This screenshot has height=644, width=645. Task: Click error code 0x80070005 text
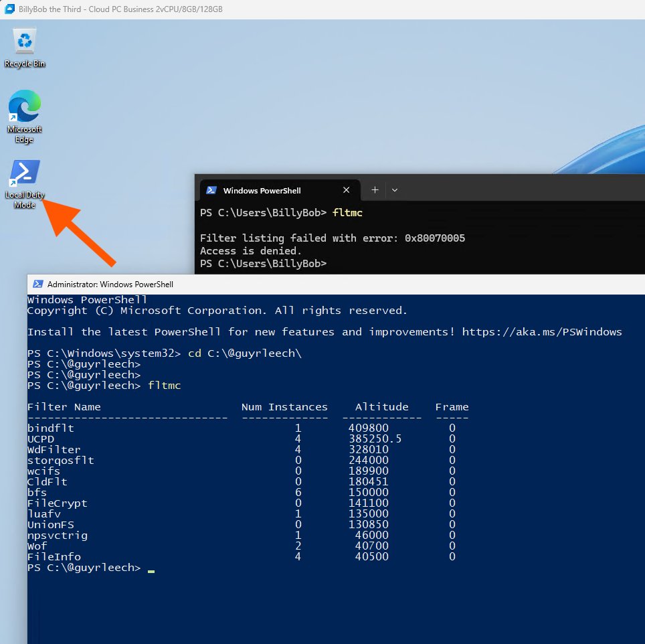[435, 238]
